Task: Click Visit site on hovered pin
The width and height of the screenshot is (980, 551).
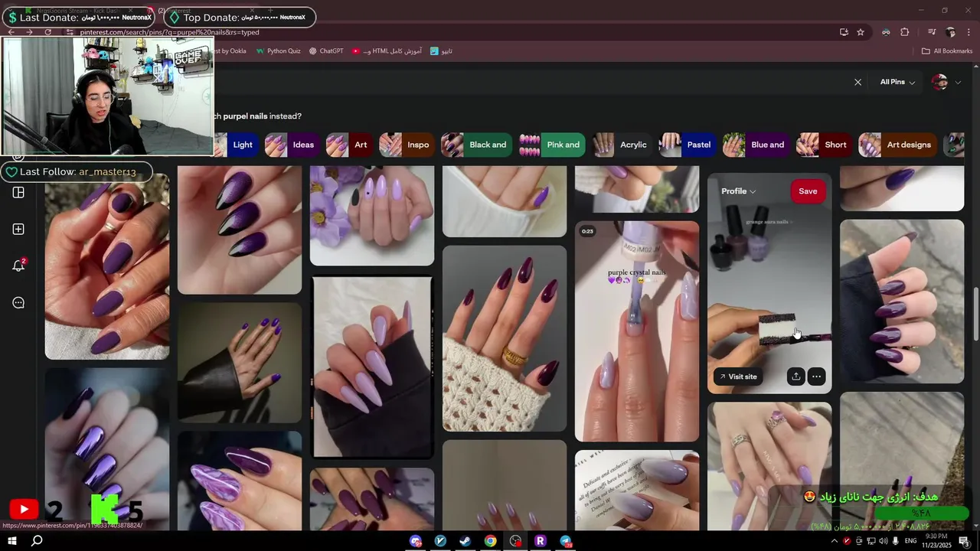Action: [738, 377]
